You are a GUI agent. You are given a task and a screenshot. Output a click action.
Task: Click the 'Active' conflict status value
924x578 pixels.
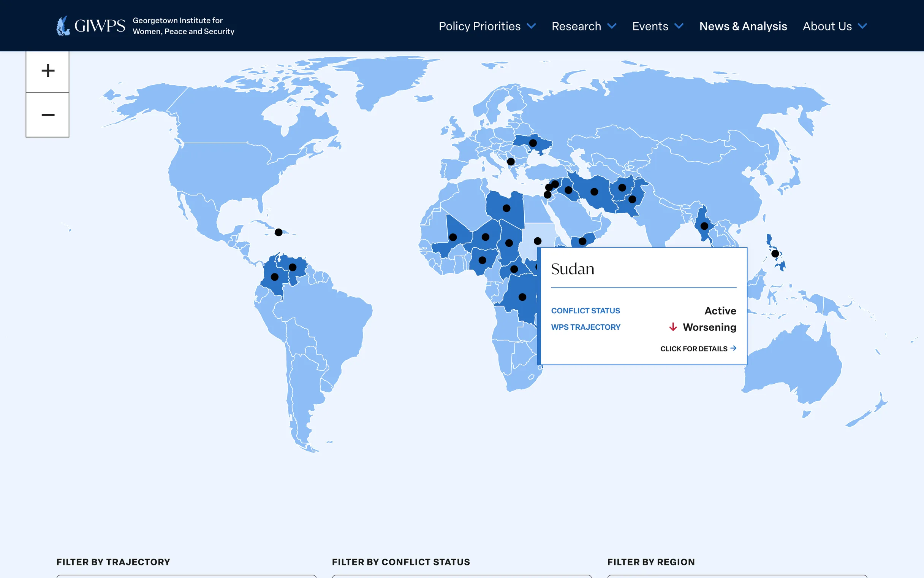coord(720,310)
